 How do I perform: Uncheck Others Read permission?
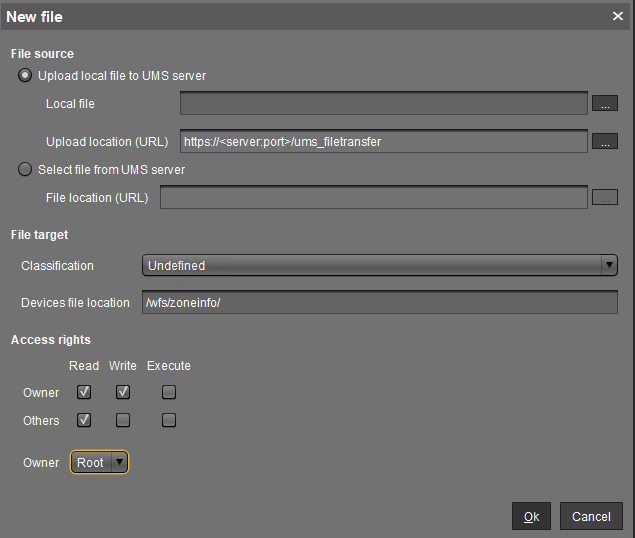click(x=84, y=420)
